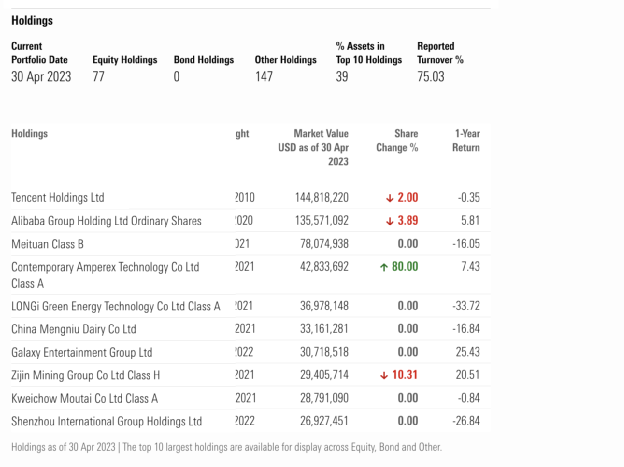This screenshot has height=467, width=624.
Task: Select LONGi Green Energy Technology holding
Action: (115, 306)
